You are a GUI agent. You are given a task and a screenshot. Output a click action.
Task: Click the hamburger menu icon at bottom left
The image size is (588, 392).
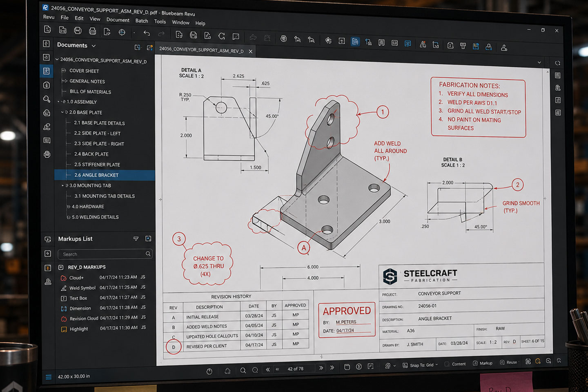[49, 377]
